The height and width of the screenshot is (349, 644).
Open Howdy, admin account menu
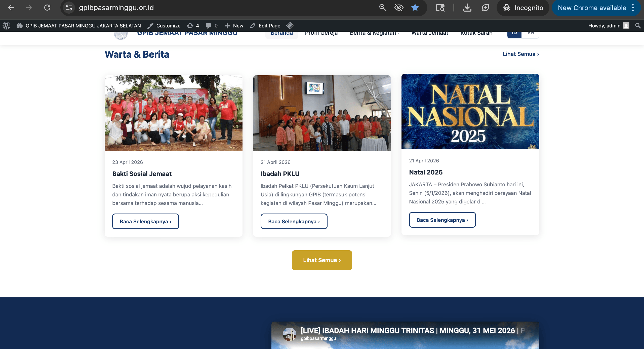coord(609,26)
